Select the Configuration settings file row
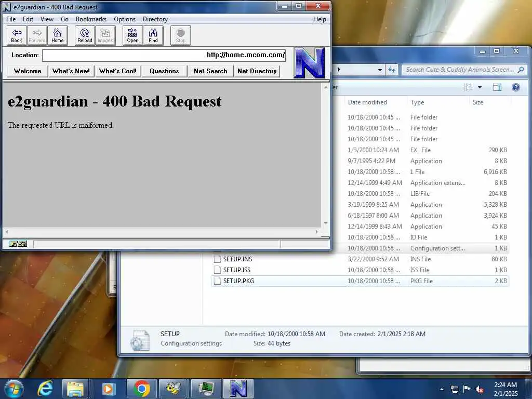532x399 pixels. click(420, 248)
